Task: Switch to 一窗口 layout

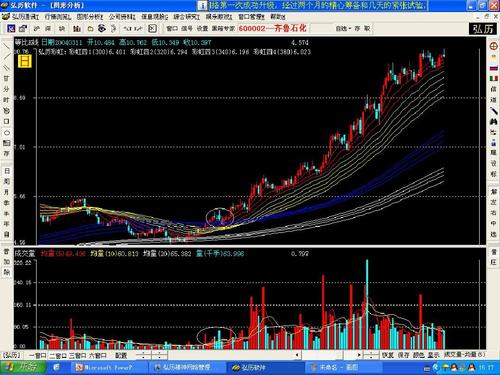Action: pyautogui.click(x=37, y=355)
